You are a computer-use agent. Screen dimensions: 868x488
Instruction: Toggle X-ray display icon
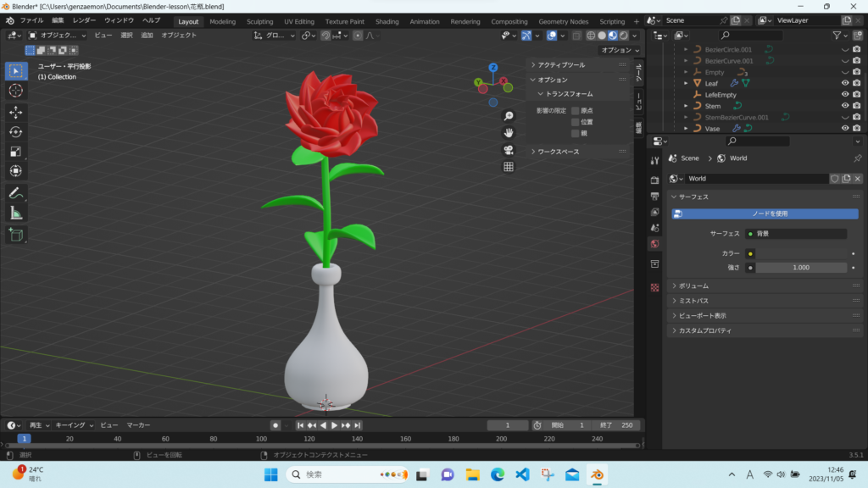[x=576, y=36]
